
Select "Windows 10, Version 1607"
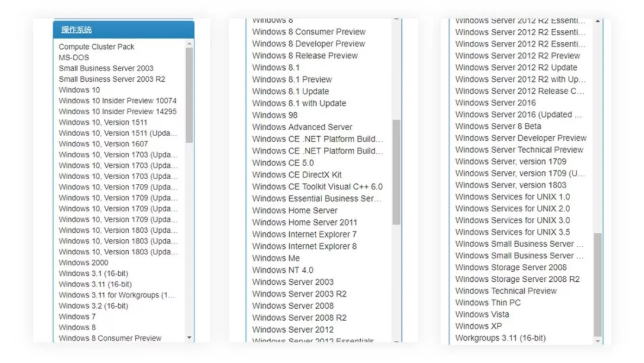(x=103, y=144)
